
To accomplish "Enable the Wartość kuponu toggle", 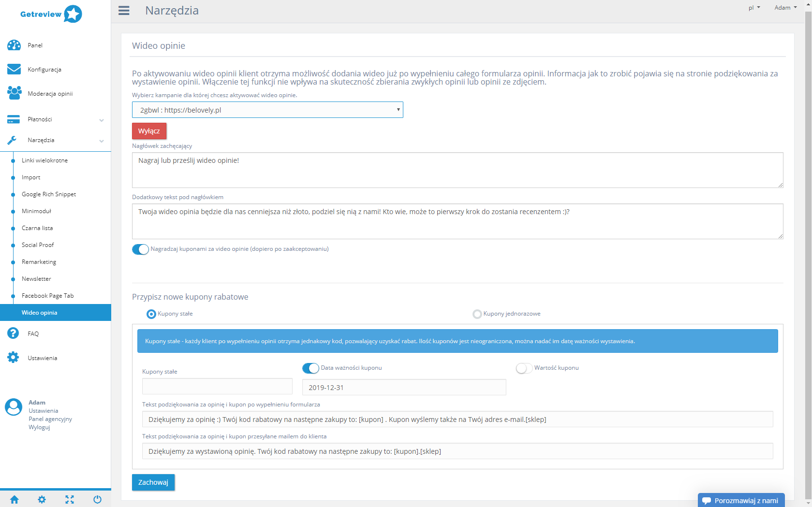I will pyautogui.click(x=524, y=368).
